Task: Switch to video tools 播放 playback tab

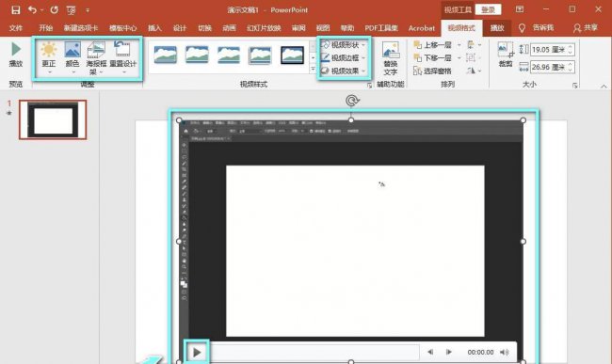Action: point(497,28)
